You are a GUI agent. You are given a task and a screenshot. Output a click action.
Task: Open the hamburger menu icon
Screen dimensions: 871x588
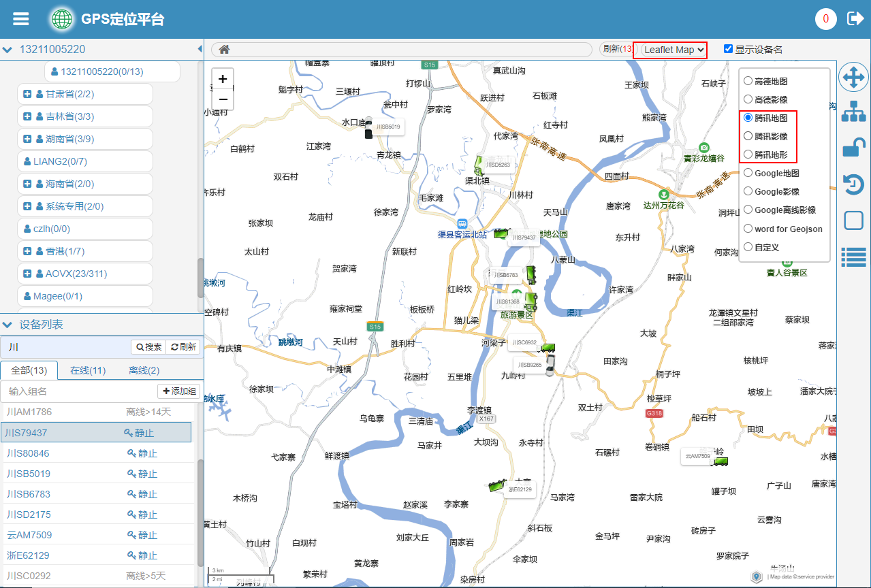click(x=21, y=18)
